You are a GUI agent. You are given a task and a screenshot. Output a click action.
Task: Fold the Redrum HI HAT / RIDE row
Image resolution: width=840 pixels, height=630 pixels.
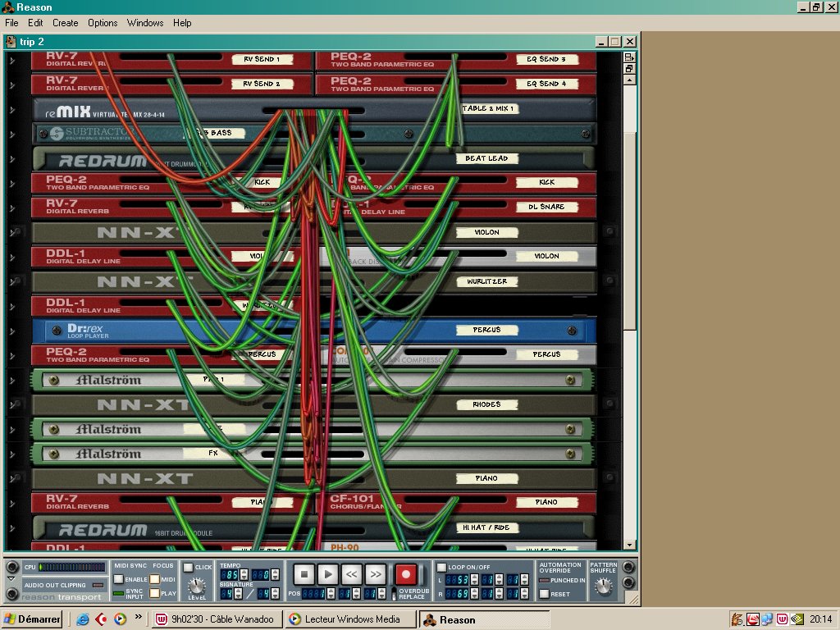11,528
